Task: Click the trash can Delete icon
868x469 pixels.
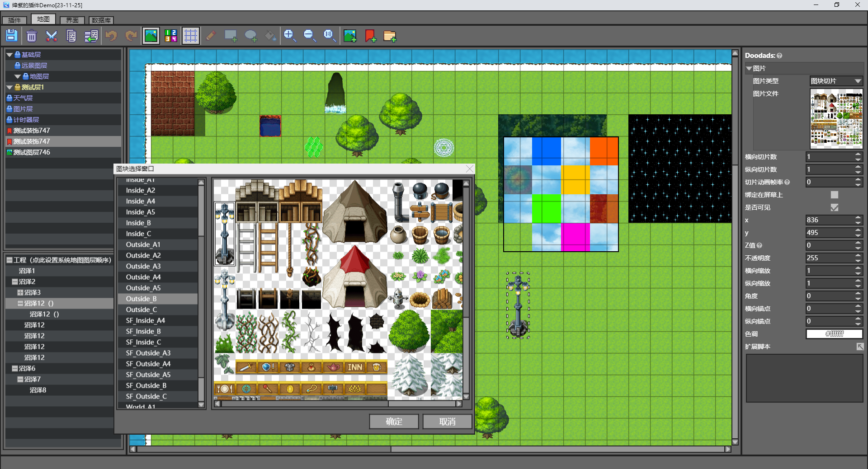Action: pos(32,36)
